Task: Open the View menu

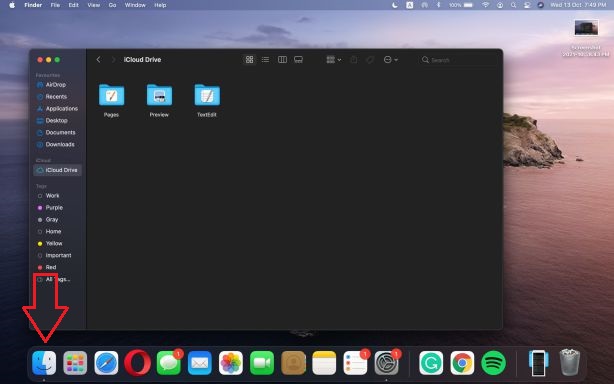Action: (x=94, y=5)
